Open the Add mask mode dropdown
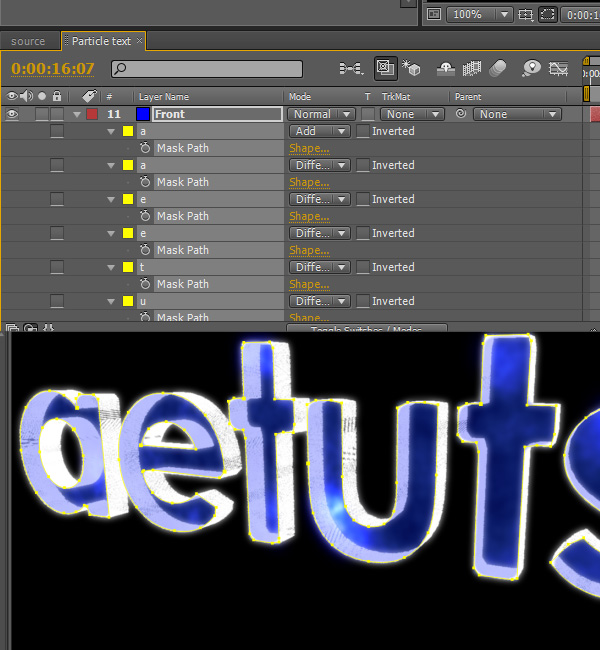Viewport: 600px width, 650px height. click(x=320, y=131)
